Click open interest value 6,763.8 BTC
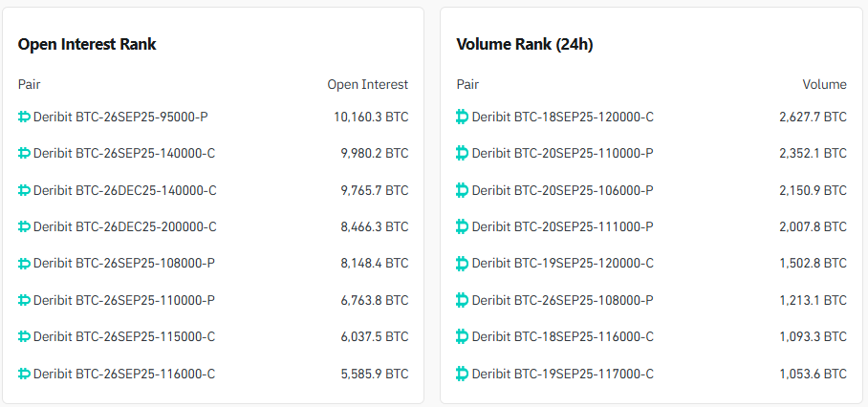868x407 pixels. click(375, 300)
